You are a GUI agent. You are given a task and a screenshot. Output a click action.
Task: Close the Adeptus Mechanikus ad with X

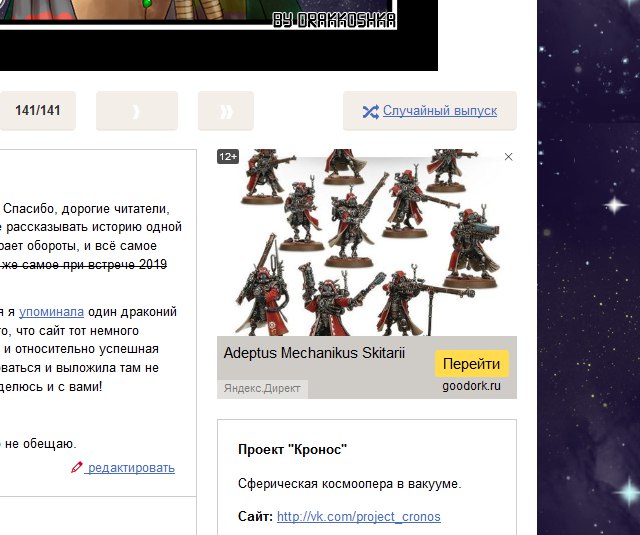click(508, 157)
